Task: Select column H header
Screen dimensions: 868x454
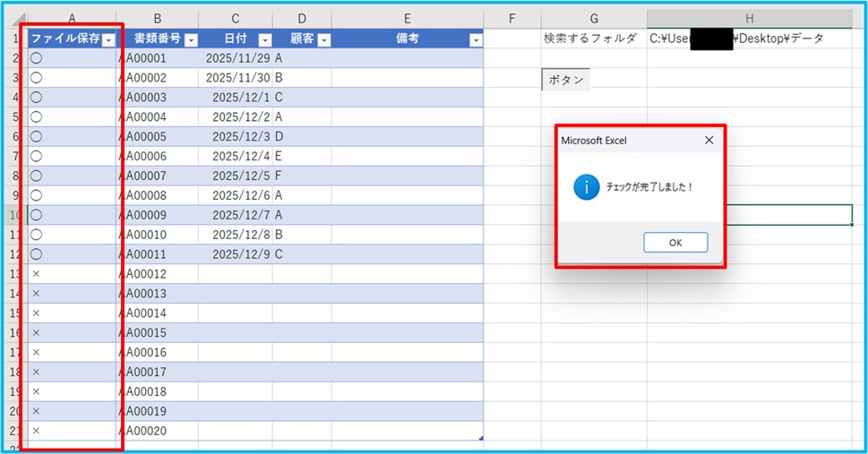Action: click(749, 18)
